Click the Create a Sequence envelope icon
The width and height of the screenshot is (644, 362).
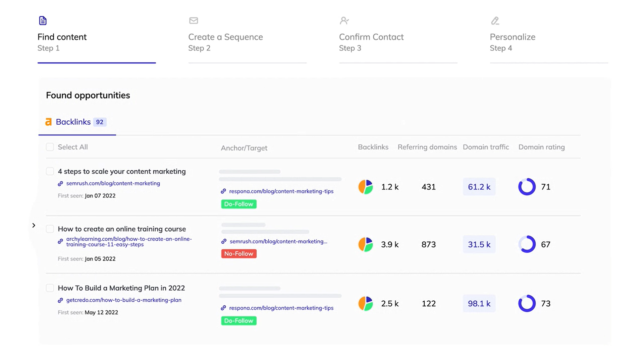pos(194,21)
